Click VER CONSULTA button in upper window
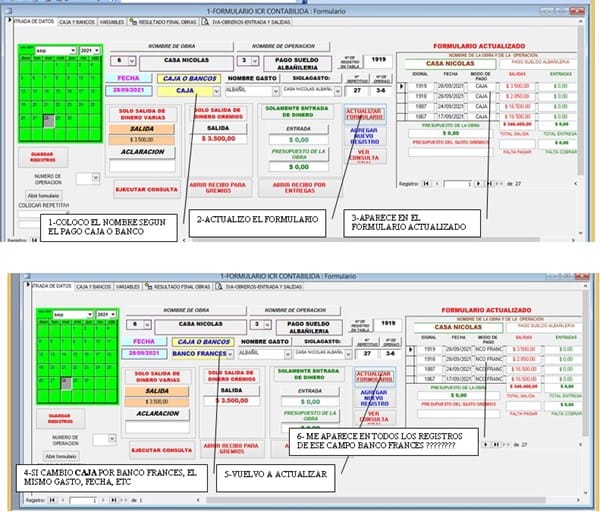Viewport: 600px width, 512px height. pyautogui.click(x=365, y=156)
